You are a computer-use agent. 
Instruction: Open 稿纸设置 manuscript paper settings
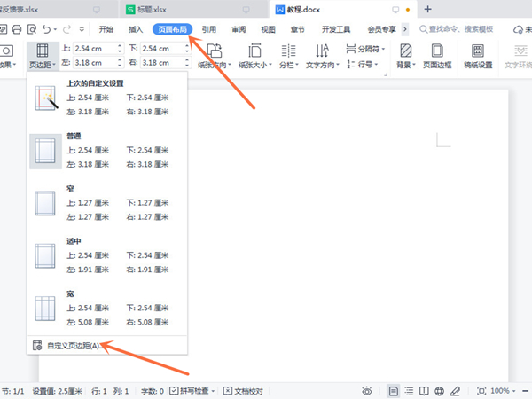pos(478,55)
